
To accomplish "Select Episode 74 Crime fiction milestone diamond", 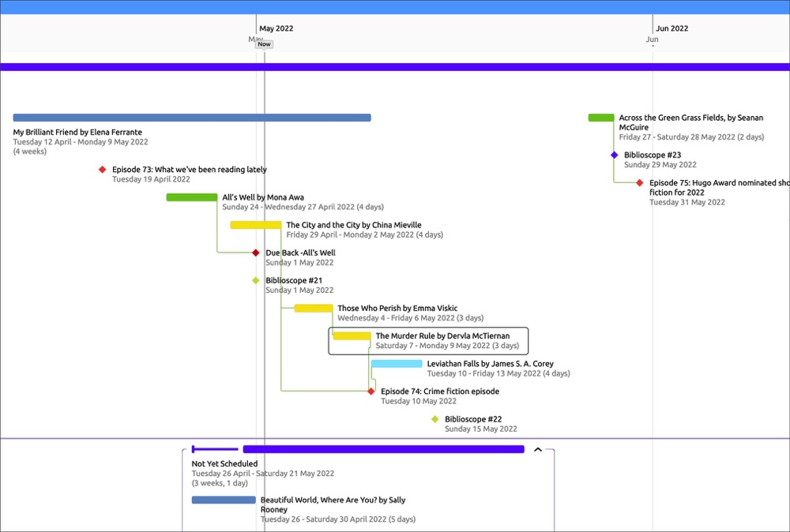I will click(x=371, y=392).
